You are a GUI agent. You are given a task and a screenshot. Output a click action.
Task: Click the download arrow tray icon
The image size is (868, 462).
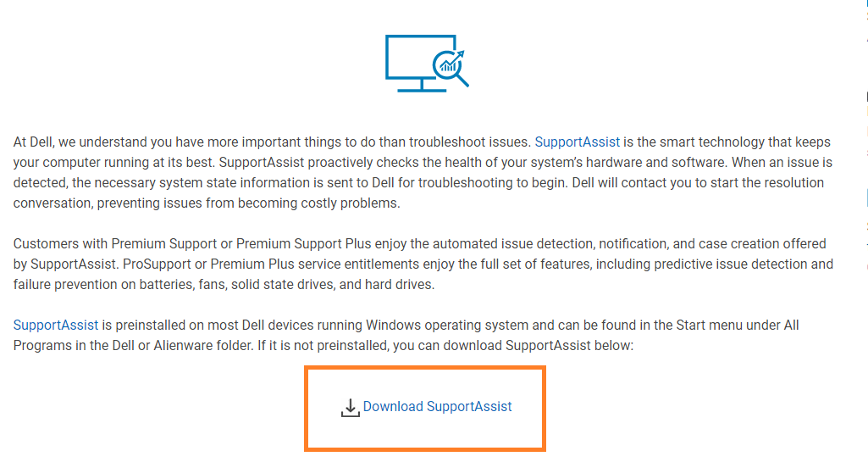[350, 409]
